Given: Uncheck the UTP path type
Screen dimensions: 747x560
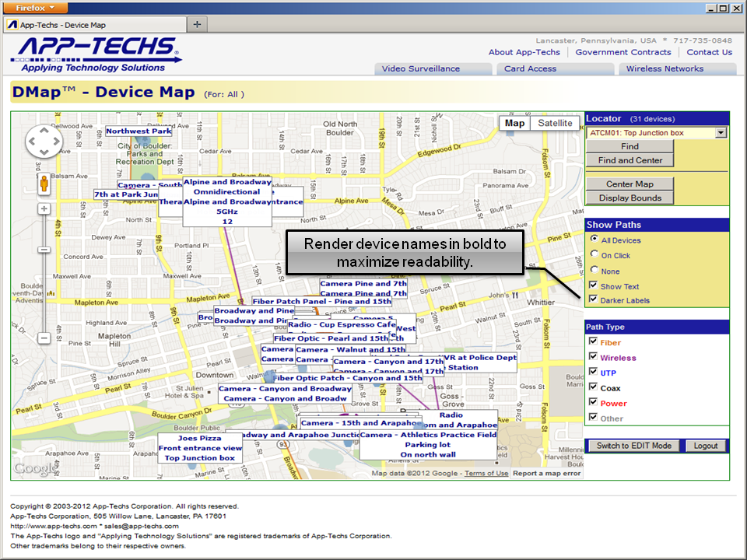Looking at the screenshot, I should [x=593, y=372].
